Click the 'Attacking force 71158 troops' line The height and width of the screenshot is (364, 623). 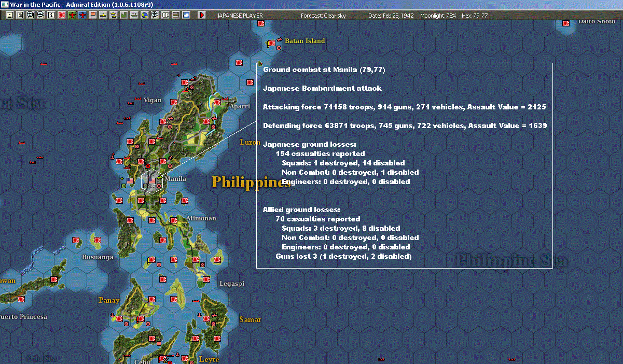[x=404, y=107]
